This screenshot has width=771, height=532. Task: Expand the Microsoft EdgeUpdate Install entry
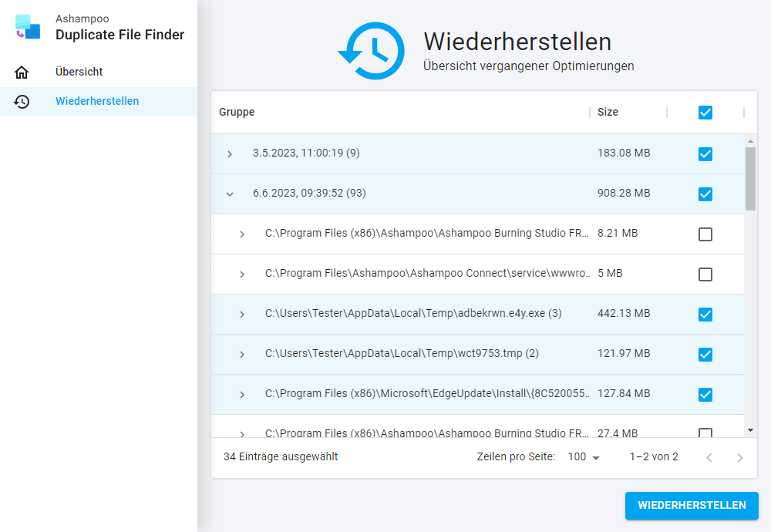pos(242,394)
